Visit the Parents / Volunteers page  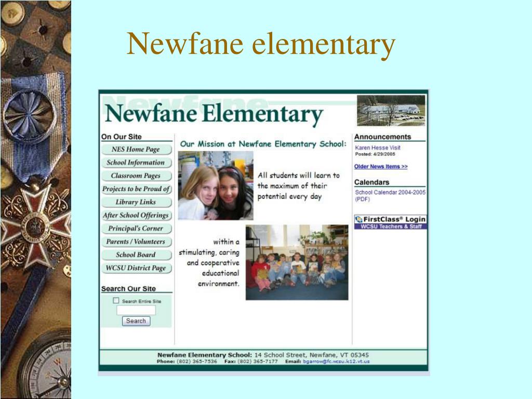(x=136, y=242)
